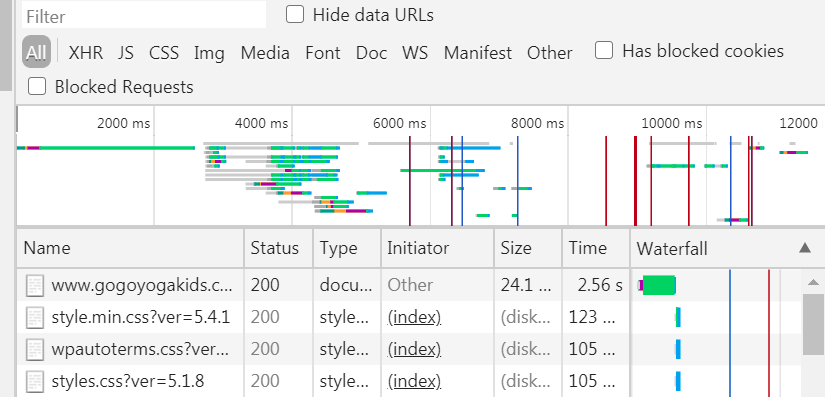The image size is (825, 397).
Task: Choose the Other filter type
Action: 550,53
